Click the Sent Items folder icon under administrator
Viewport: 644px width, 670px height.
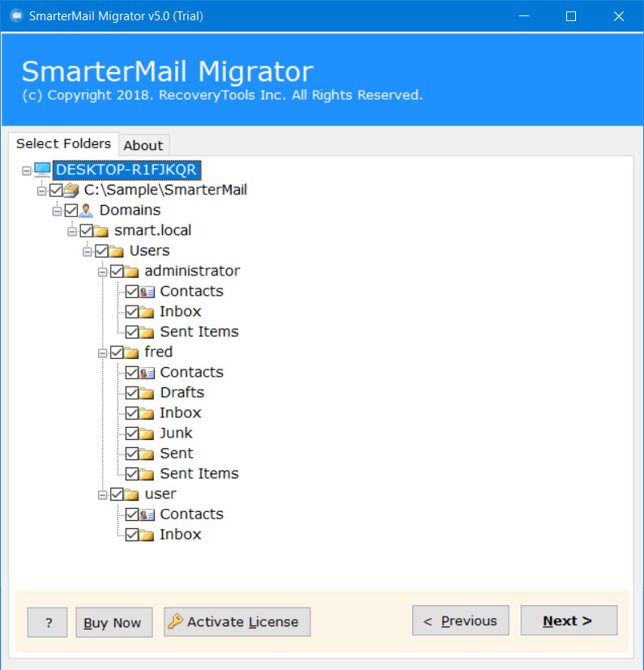(146, 332)
